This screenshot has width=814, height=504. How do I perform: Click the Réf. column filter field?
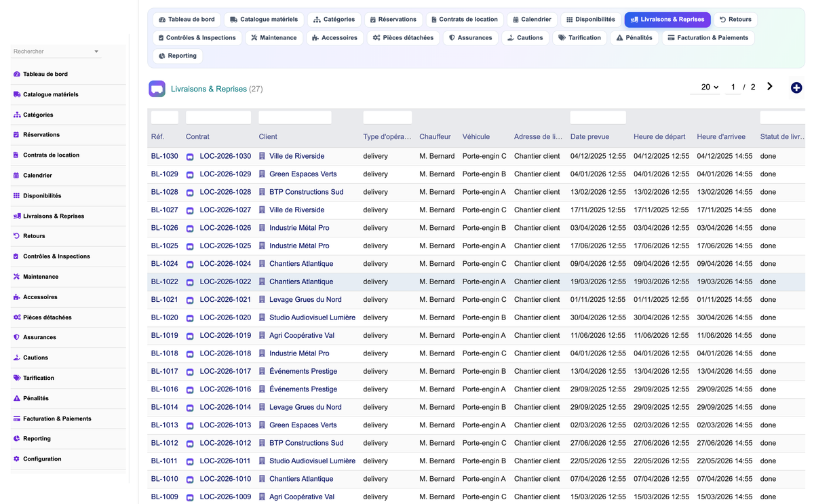click(x=165, y=117)
